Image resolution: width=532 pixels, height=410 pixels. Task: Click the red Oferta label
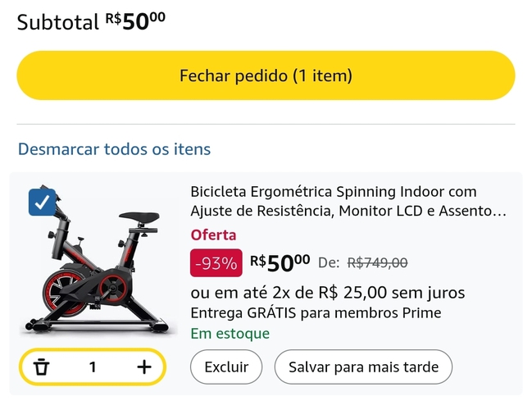[213, 235]
